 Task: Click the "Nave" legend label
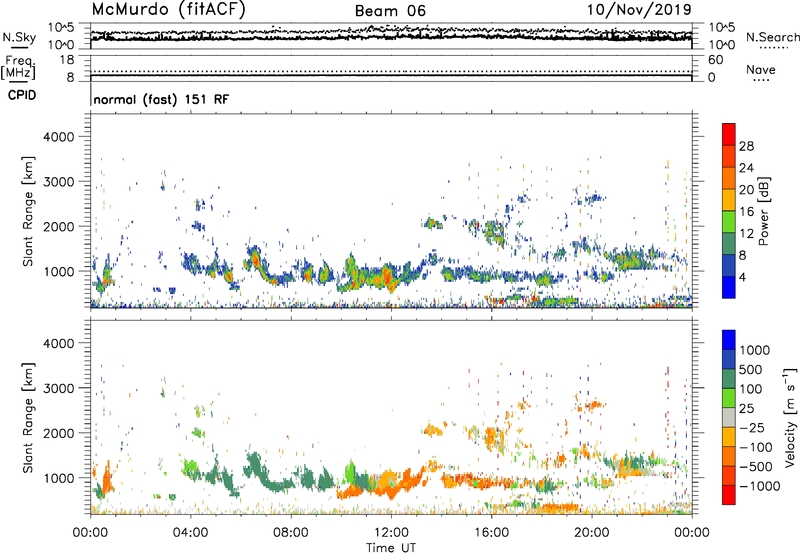click(x=761, y=69)
